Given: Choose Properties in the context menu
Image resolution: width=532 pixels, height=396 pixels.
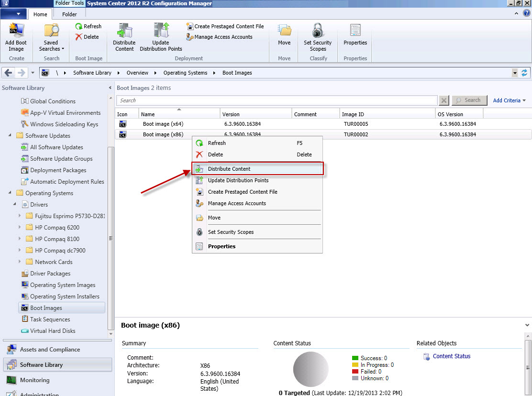Looking at the screenshot, I should (x=257, y=246).
